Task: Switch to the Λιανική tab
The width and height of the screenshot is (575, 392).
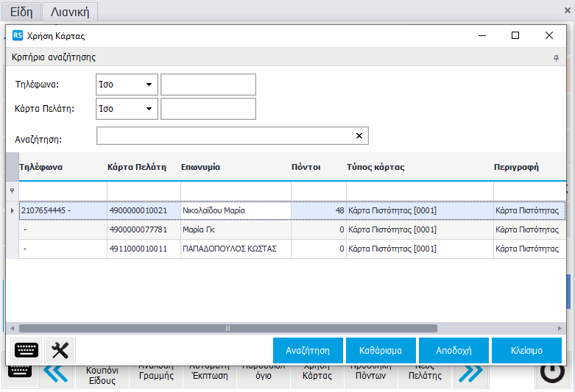Action: click(x=70, y=12)
